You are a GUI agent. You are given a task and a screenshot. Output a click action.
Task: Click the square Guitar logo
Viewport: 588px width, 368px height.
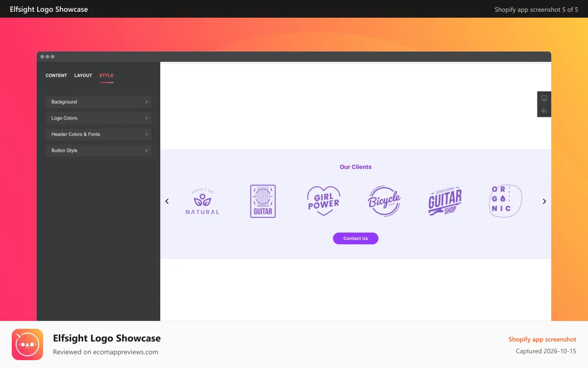click(263, 201)
